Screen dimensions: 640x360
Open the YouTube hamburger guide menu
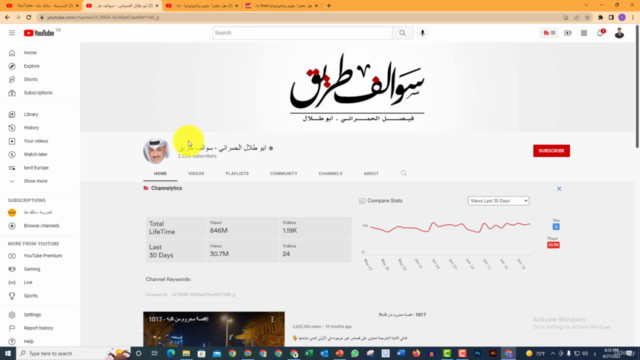click(x=12, y=33)
